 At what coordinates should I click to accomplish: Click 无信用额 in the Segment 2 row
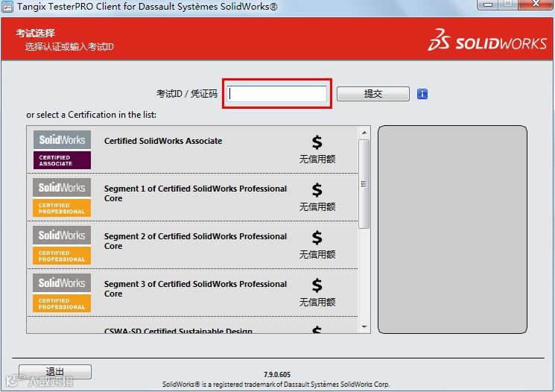point(317,255)
